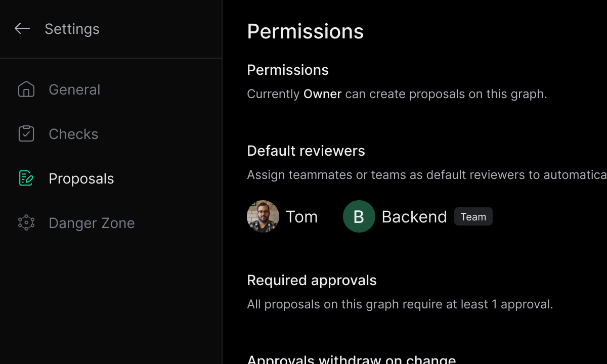Select the reviewer name Tom
This screenshot has height=364, width=607.
(302, 217)
